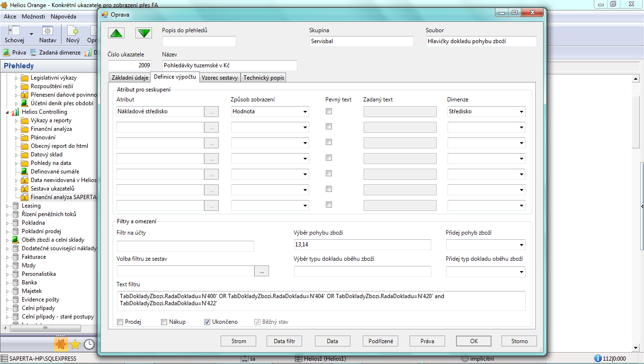Click the OK button
Screen dimensions: 644x364
(x=474, y=341)
